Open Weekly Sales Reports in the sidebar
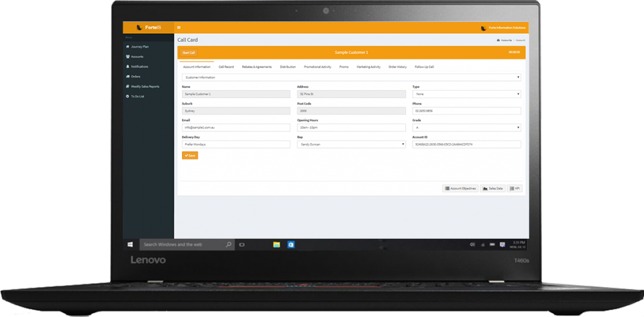The width and height of the screenshot is (644, 317). [x=144, y=86]
